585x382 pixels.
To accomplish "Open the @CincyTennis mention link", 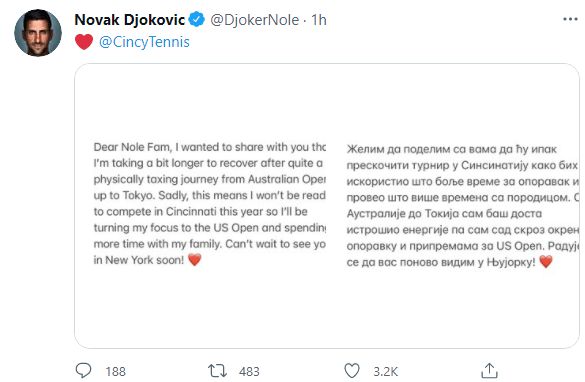I will pos(144,42).
